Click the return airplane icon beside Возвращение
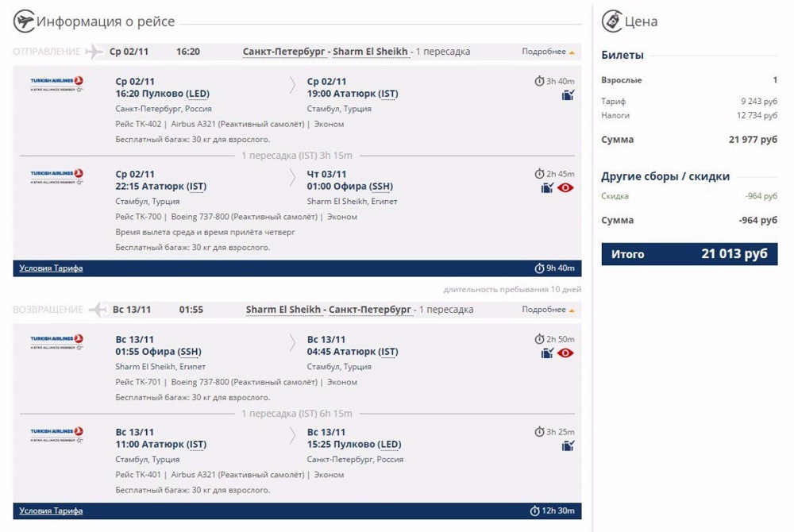 coord(98,310)
